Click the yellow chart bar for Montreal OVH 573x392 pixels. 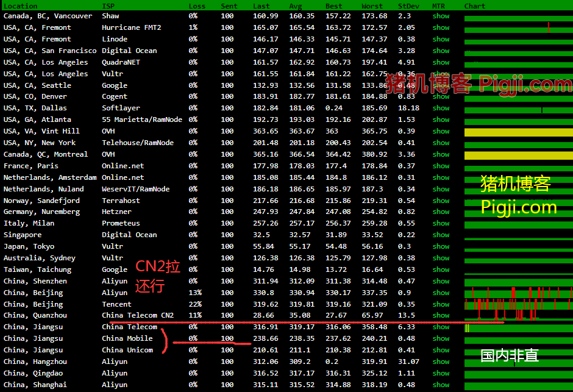(x=519, y=155)
